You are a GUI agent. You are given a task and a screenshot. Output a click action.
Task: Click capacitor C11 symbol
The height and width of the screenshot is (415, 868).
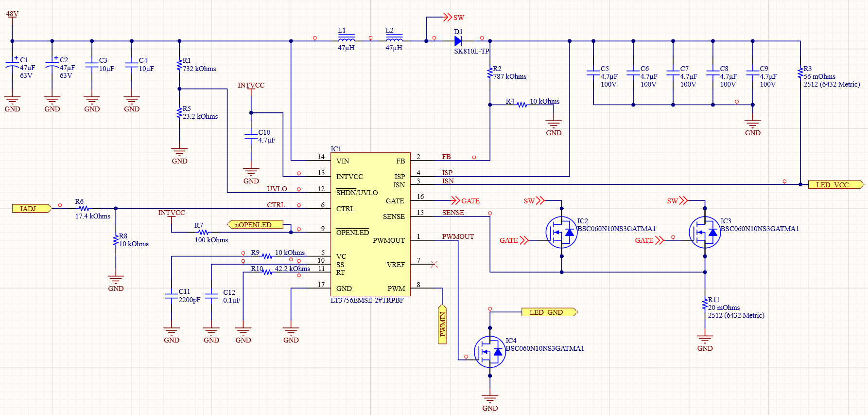pos(172,296)
